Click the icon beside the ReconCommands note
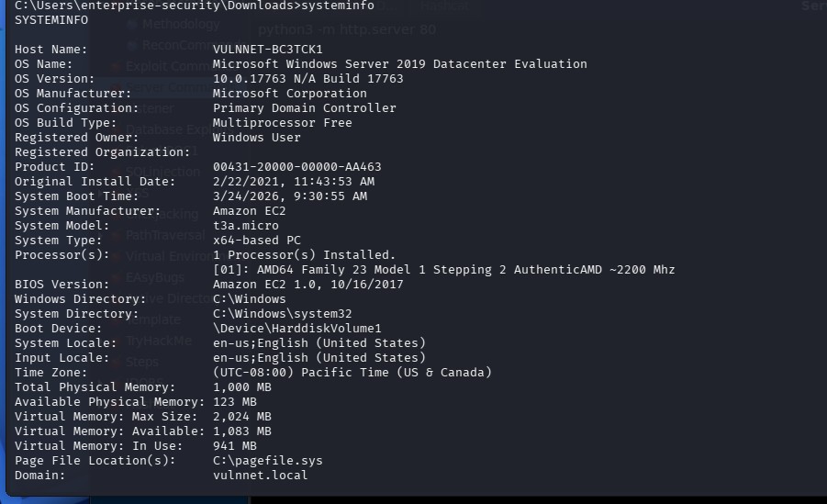Viewport: 827px width, 504px height. tap(133, 45)
